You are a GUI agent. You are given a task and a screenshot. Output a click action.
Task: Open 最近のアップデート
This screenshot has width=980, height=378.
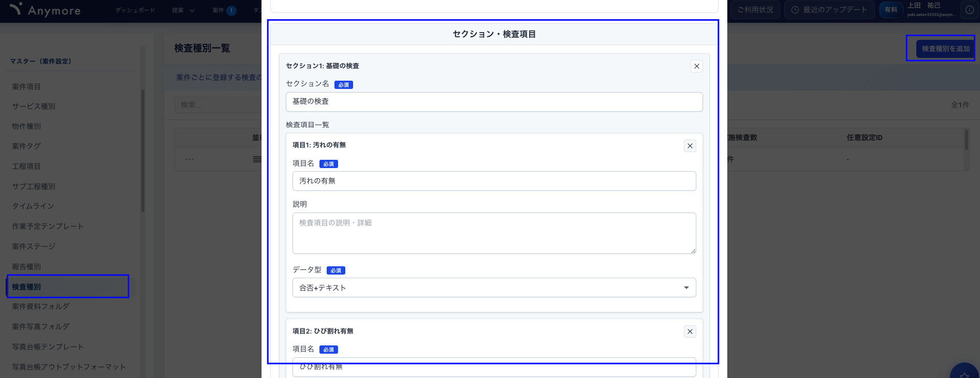[829, 10]
